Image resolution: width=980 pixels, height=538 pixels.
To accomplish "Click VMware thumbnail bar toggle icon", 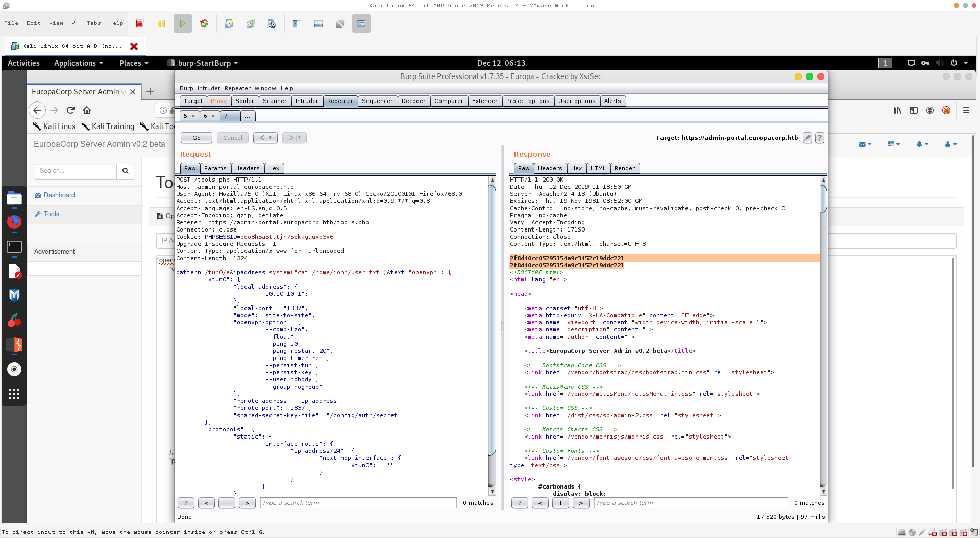I will coord(318,23).
